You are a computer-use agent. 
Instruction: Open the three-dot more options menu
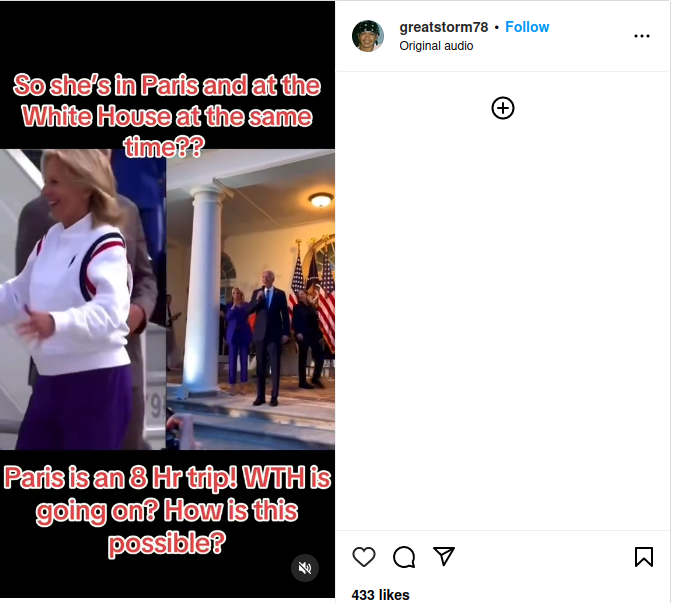tap(642, 36)
